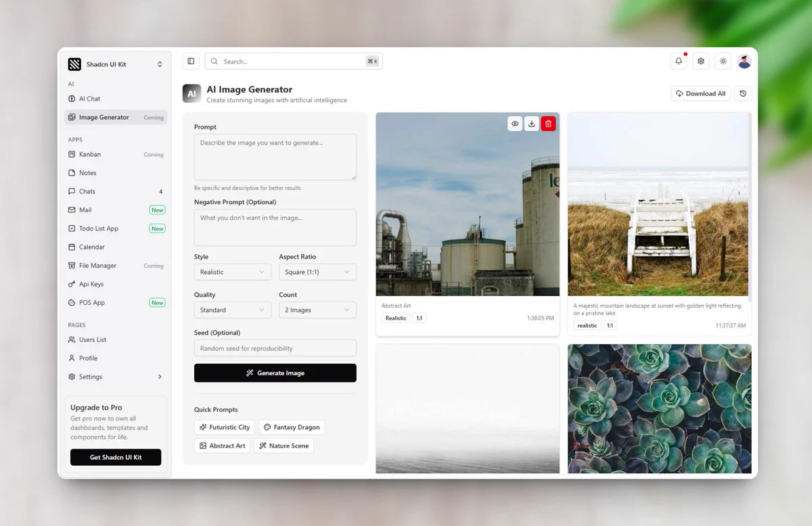Click into the Prompt text area
Viewport: 812px width, 526px height.
coord(275,157)
